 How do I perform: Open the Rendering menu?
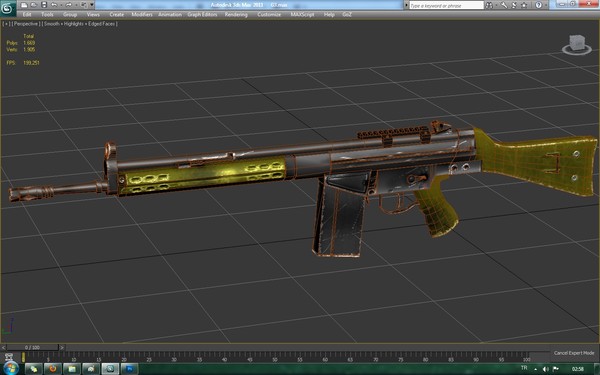click(x=236, y=15)
